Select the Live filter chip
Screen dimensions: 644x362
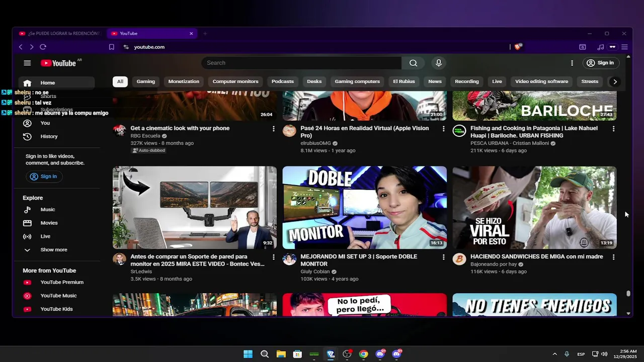[497, 81]
